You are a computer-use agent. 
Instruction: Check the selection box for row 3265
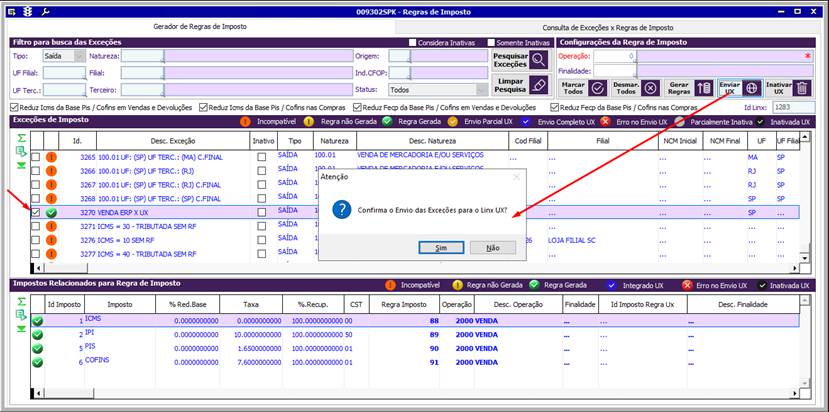coord(35,157)
